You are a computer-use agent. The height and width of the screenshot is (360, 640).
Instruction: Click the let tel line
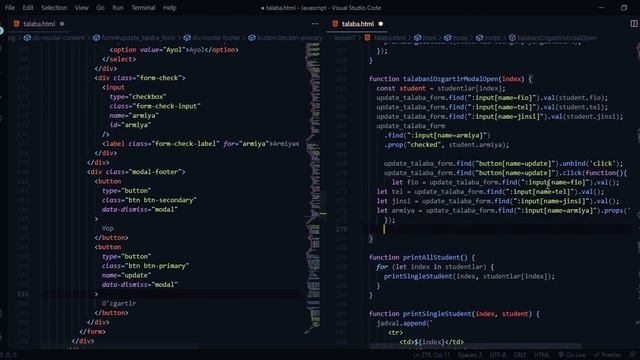[490, 192]
